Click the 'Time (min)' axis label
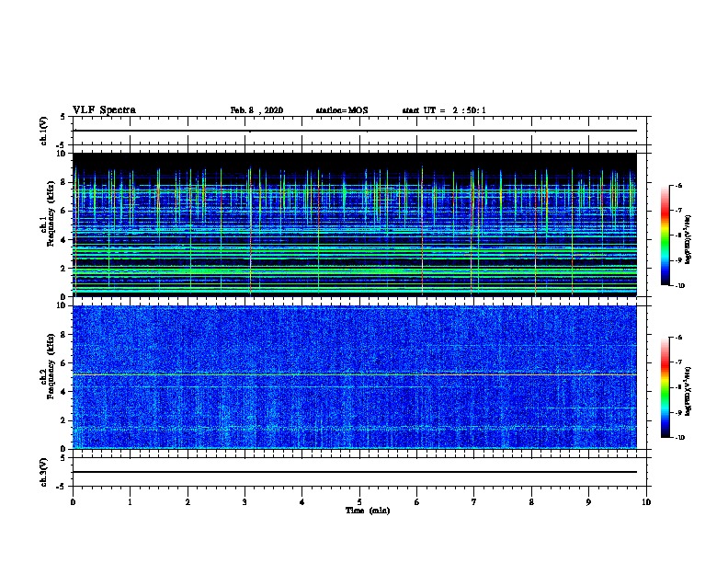Image resolution: width=728 pixels, height=563 pixels. [x=368, y=511]
